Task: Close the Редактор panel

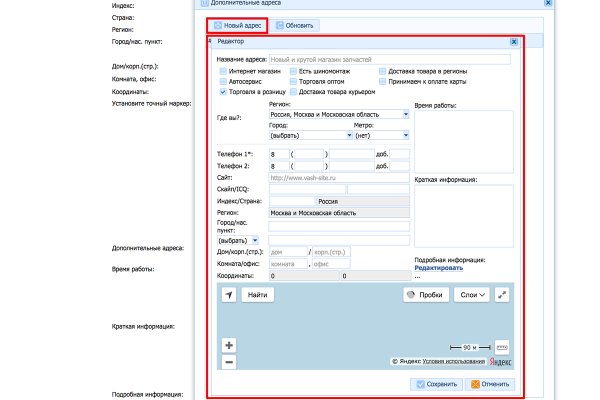Action: coord(513,43)
